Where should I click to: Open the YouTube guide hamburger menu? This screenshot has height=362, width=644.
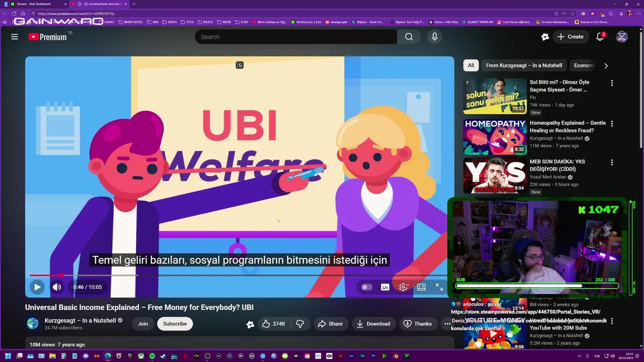coord(15,37)
